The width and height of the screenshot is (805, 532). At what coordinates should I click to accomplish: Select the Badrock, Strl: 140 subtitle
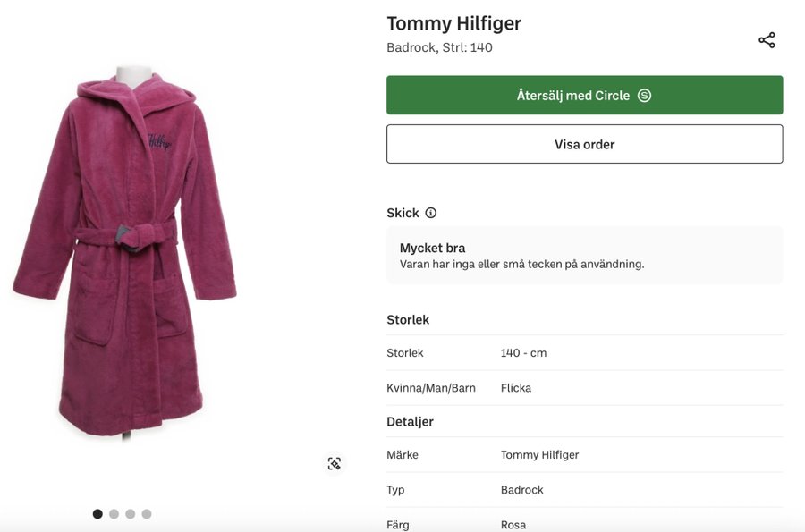pos(439,47)
